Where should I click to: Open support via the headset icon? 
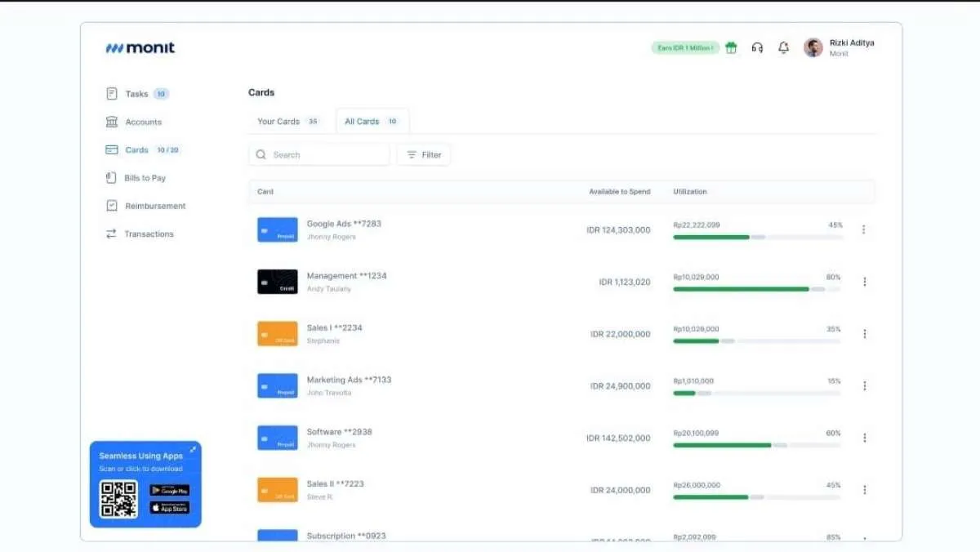click(x=757, y=48)
